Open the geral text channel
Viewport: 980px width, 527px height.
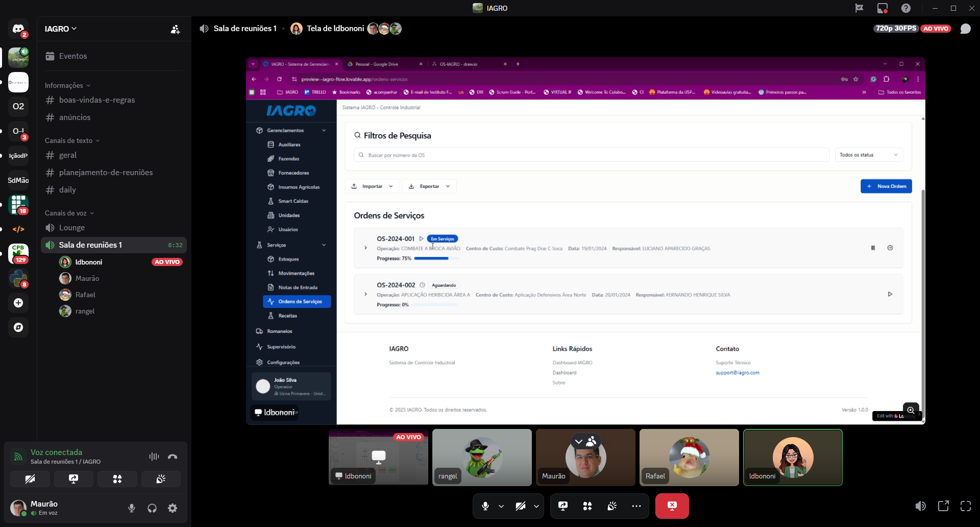[114, 155]
